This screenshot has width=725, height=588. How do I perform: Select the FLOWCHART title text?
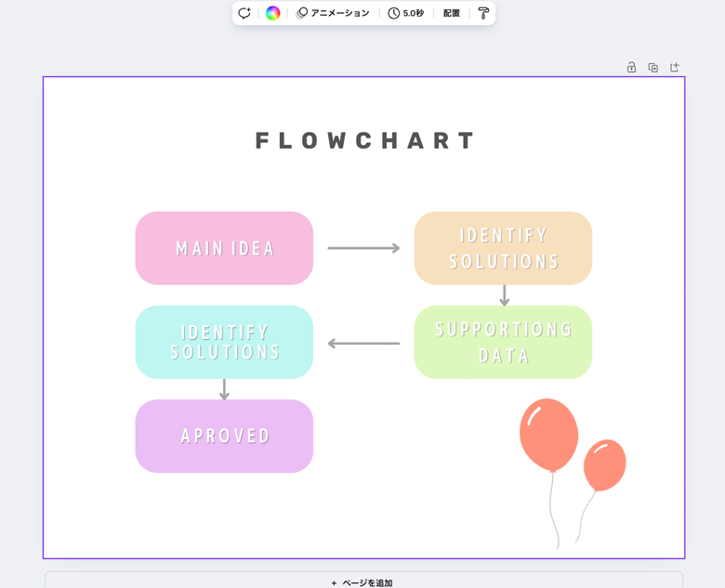[364, 140]
